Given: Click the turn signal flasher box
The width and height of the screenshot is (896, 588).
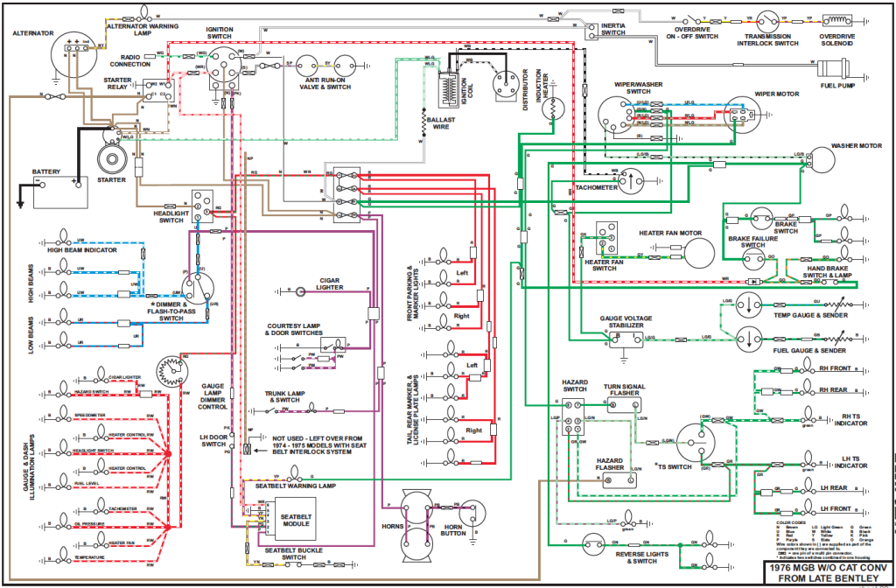Looking at the screenshot, I should (623, 405).
